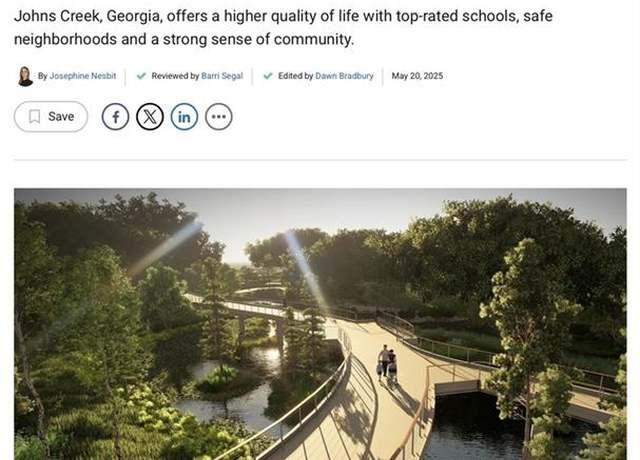Click the bookmark icon in Save button

tap(35, 117)
